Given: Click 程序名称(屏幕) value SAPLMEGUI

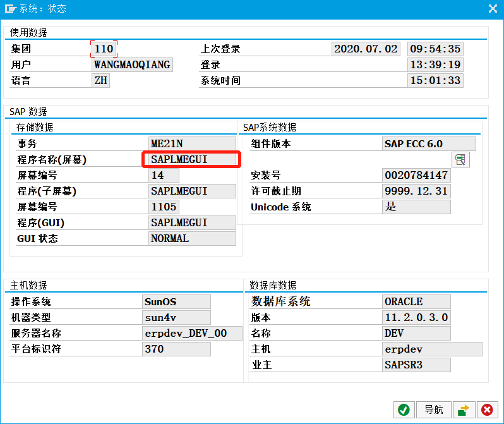Looking at the screenshot, I should point(192,159).
